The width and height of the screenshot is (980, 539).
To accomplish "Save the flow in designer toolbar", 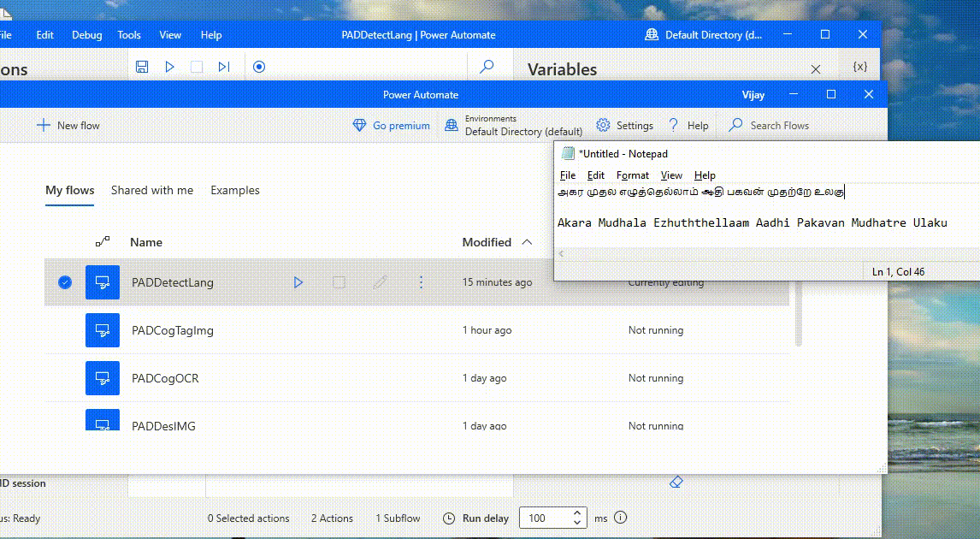I will [x=142, y=67].
